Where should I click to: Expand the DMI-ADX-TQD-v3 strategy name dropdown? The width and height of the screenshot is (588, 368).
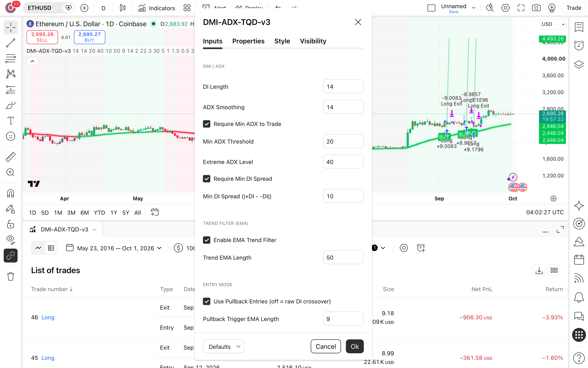pyautogui.click(x=94, y=230)
